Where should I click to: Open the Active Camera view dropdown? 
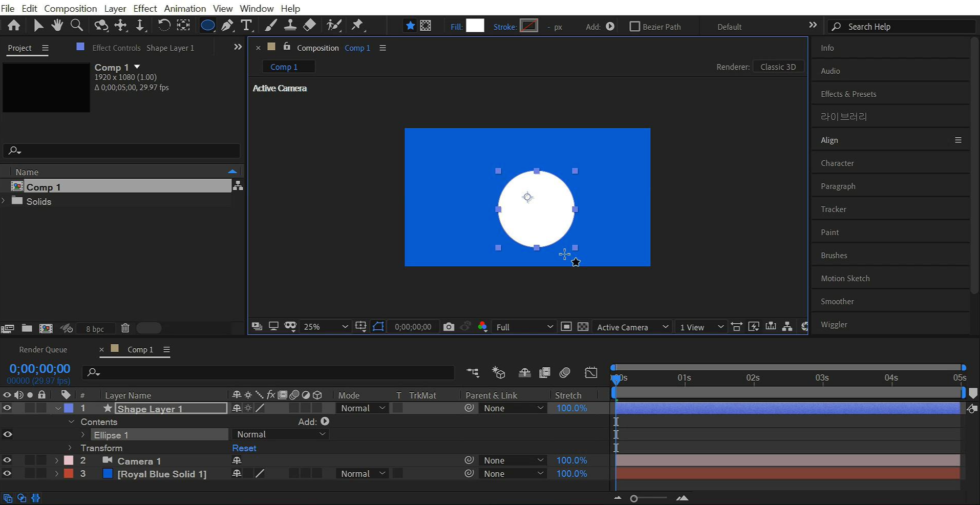632,327
